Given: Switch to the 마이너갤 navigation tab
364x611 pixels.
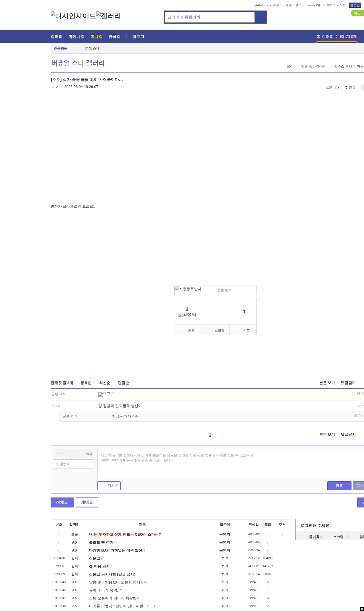Looking at the screenshot, I should [76, 37].
